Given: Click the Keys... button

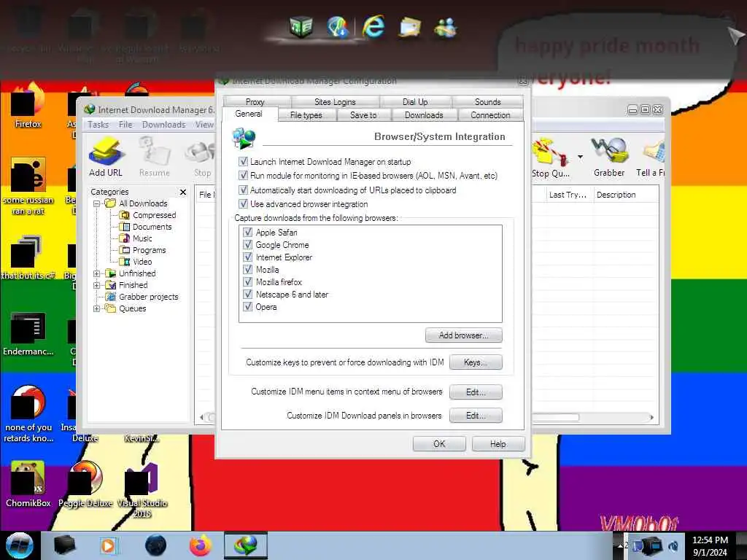Looking at the screenshot, I should [476, 362].
